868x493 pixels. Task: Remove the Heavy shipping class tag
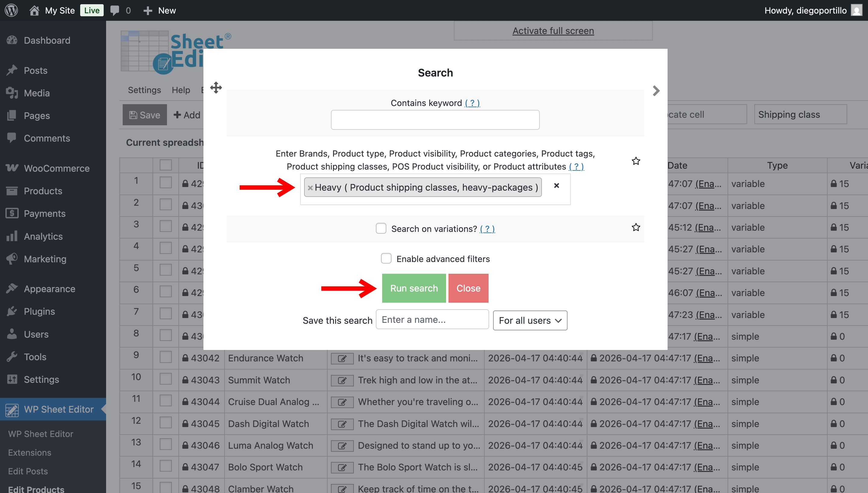pos(310,188)
